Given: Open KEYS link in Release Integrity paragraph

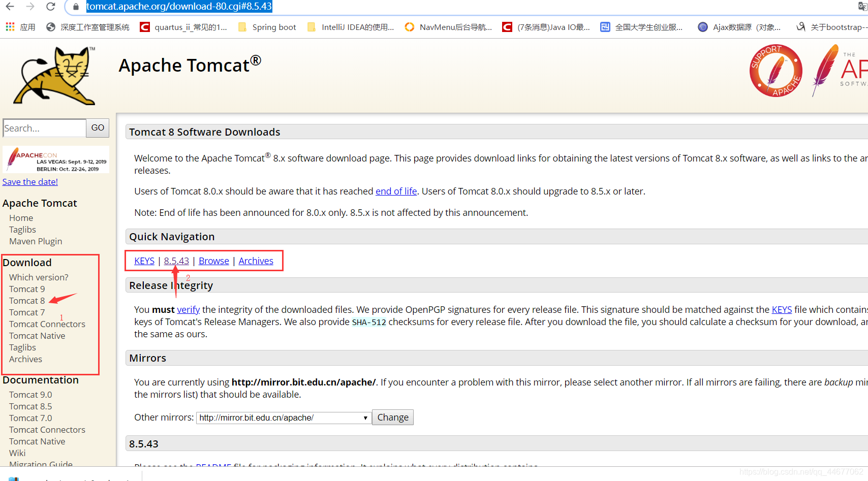Looking at the screenshot, I should pyautogui.click(x=782, y=309).
